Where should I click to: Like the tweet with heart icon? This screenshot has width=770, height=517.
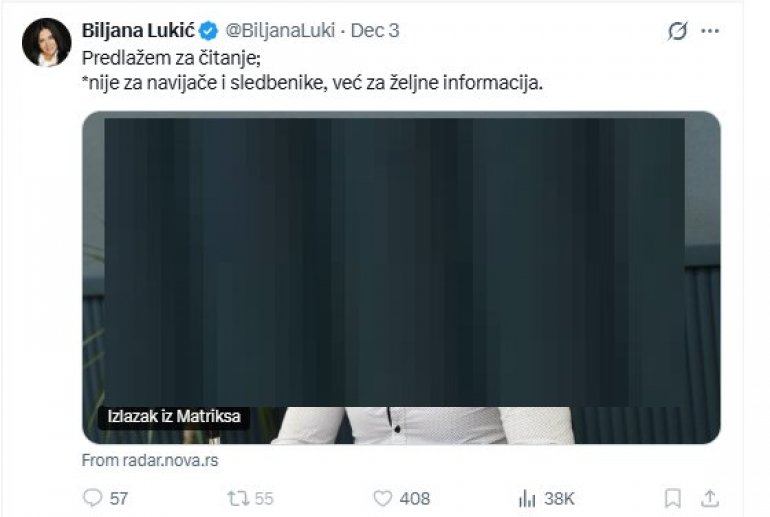click(383, 498)
